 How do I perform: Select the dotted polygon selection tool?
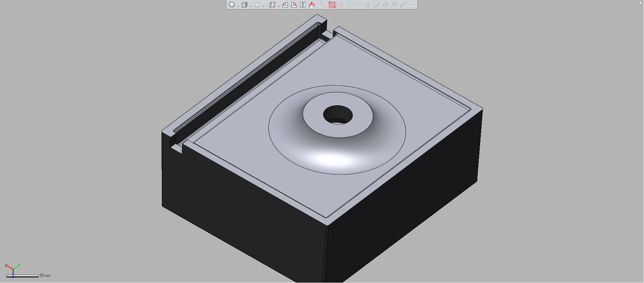tap(350, 5)
